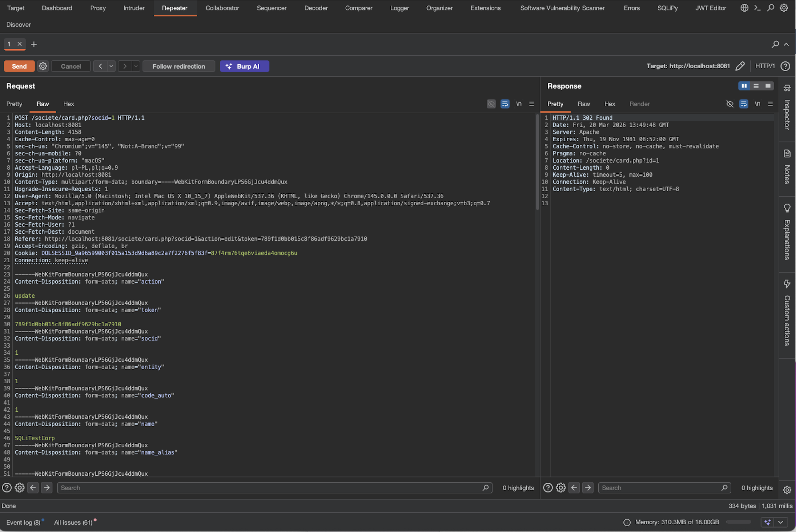Open request editor options menu
This screenshot has width=796, height=532.
point(531,104)
